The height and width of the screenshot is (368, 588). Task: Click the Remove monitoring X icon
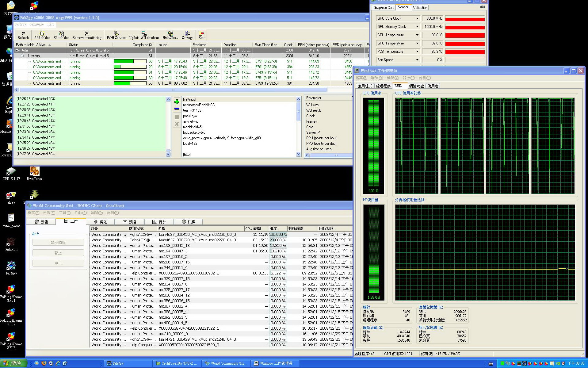(x=87, y=35)
